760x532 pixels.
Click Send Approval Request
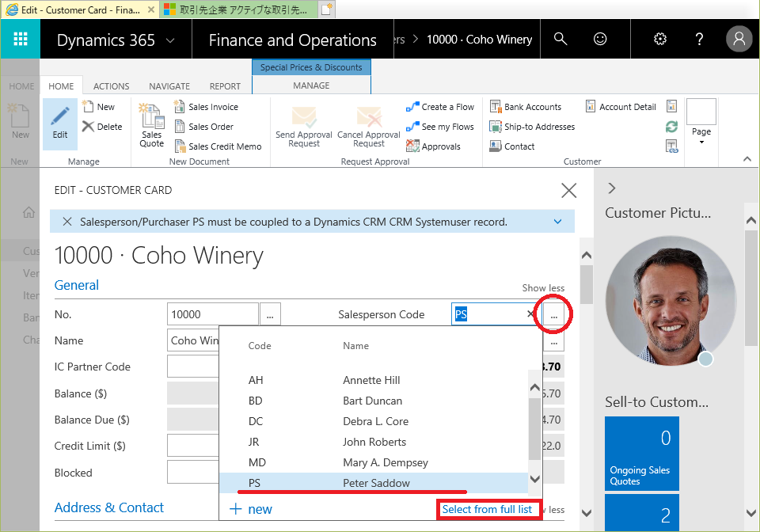[x=304, y=127]
